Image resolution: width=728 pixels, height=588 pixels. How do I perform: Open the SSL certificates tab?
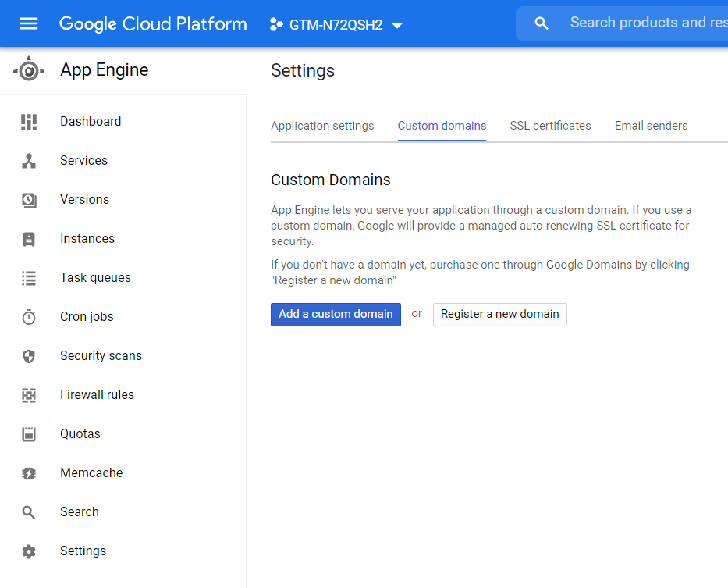tap(550, 126)
